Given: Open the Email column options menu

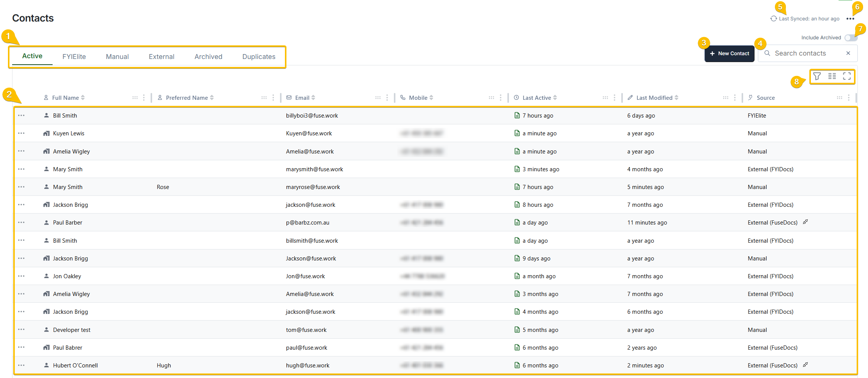Looking at the screenshot, I should [x=387, y=98].
